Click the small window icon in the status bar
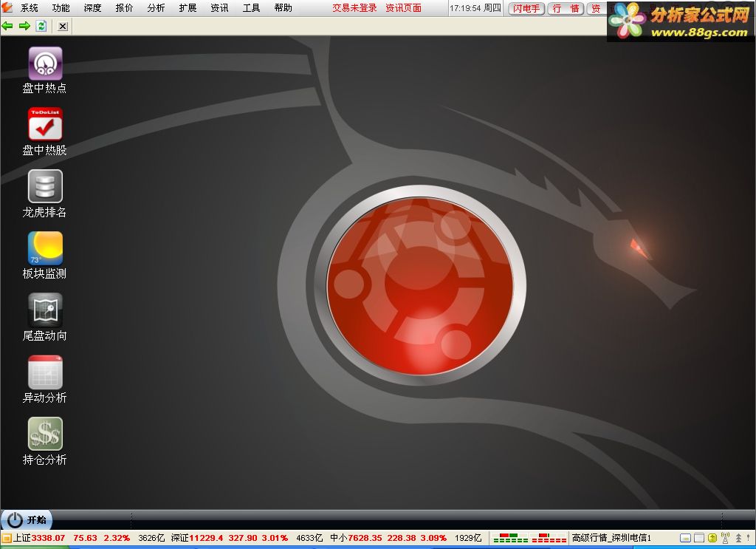This screenshot has width=756, height=549. click(x=685, y=538)
